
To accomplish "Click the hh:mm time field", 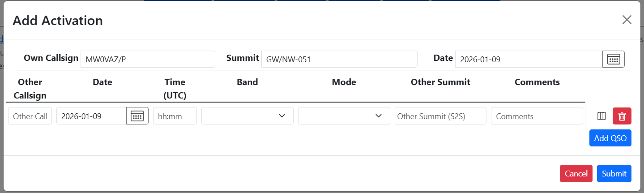I will click(175, 116).
